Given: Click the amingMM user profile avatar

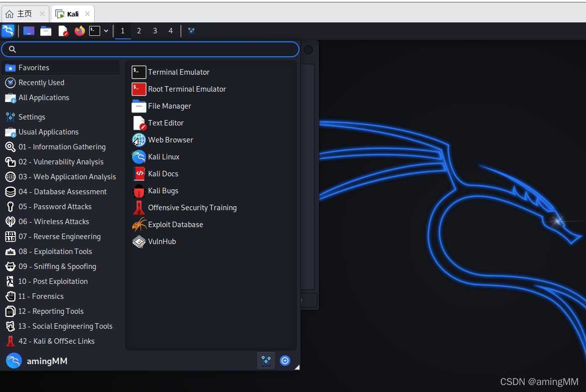Looking at the screenshot, I should click(x=14, y=361).
